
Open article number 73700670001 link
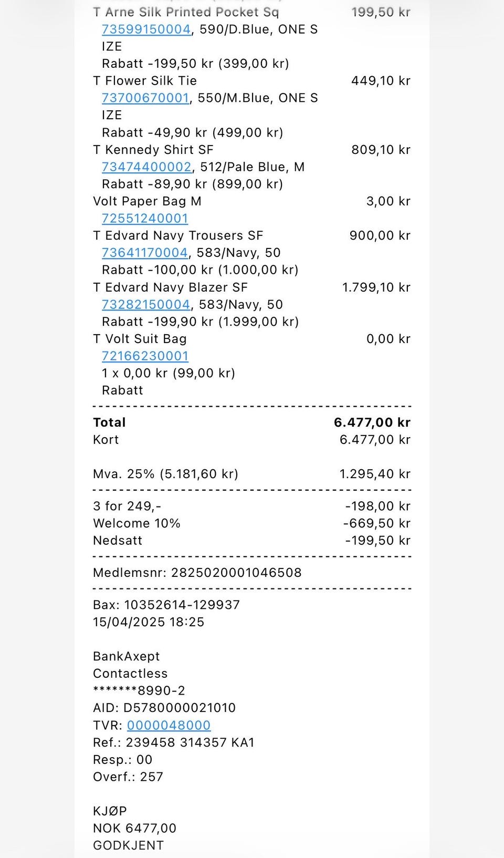pos(145,98)
